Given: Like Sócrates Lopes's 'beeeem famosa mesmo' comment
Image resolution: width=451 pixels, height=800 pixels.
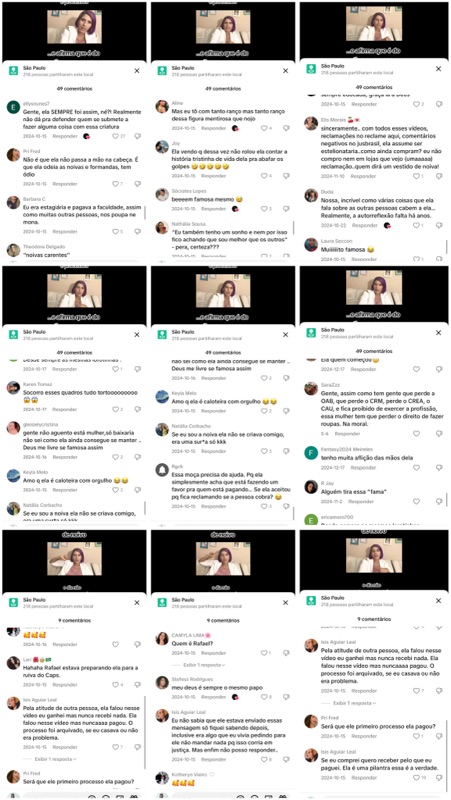Looking at the screenshot, I should [x=264, y=209].
